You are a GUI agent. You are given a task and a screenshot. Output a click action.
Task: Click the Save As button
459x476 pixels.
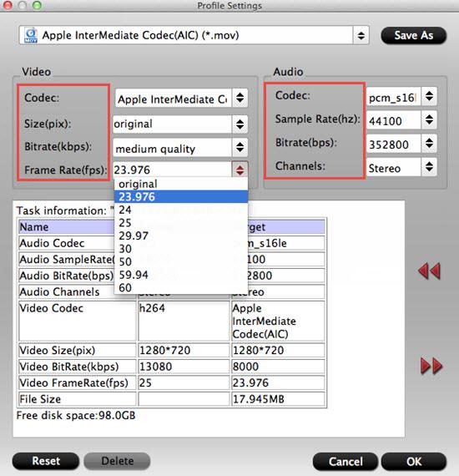coord(413,36)
